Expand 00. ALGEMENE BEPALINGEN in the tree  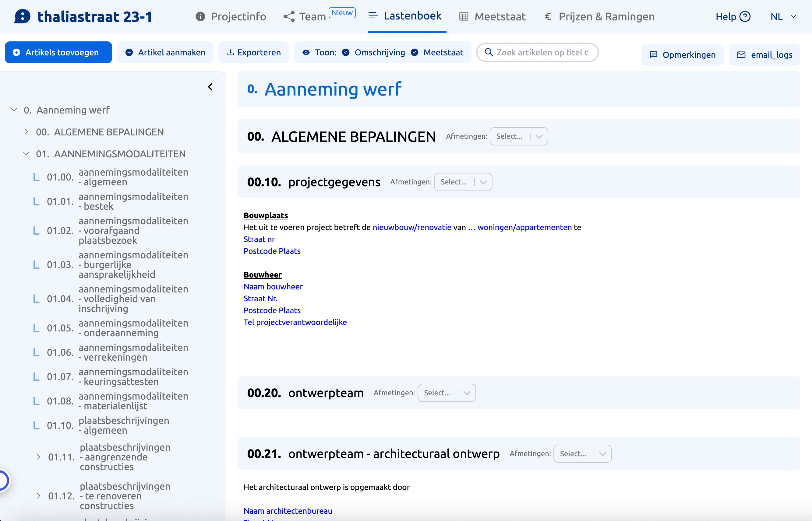[x=26, y=132]
